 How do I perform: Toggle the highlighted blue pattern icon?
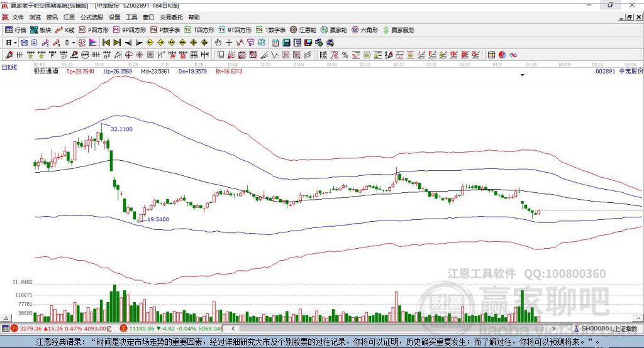(x=24, y=43)
